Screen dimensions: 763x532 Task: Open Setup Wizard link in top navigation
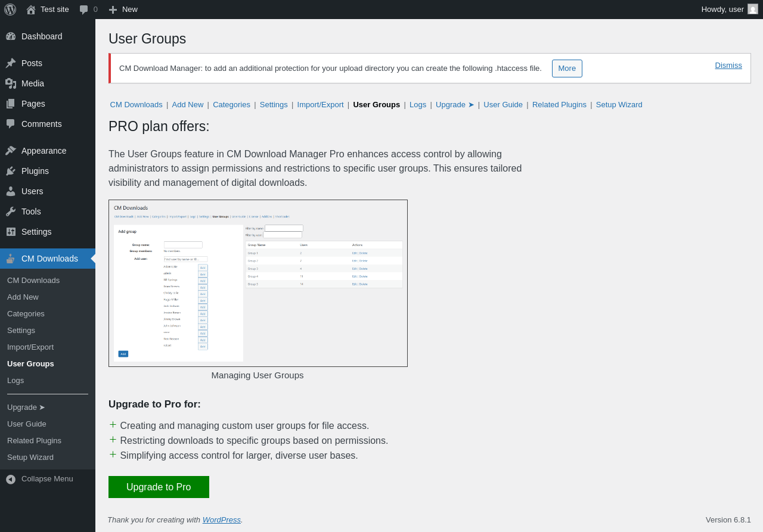[619, 105]
